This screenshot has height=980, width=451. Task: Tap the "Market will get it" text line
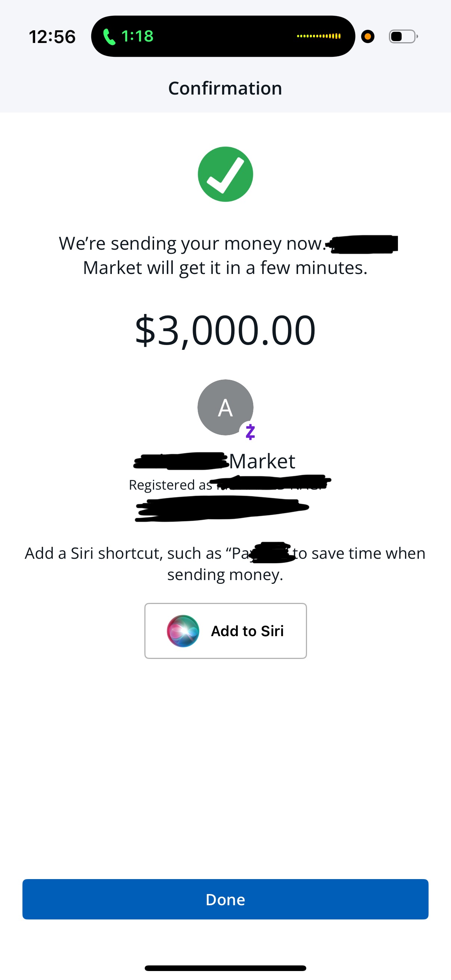coord(225,268)
